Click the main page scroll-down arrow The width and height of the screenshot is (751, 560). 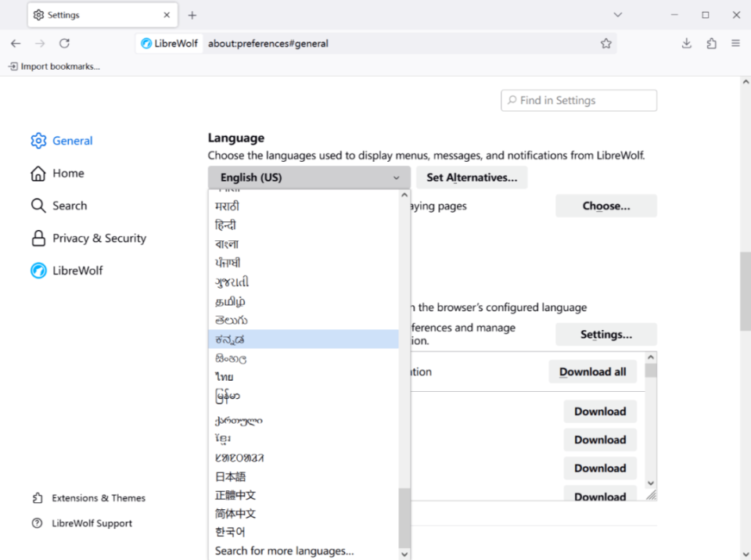pyautogui.click(x=746, y=555)
